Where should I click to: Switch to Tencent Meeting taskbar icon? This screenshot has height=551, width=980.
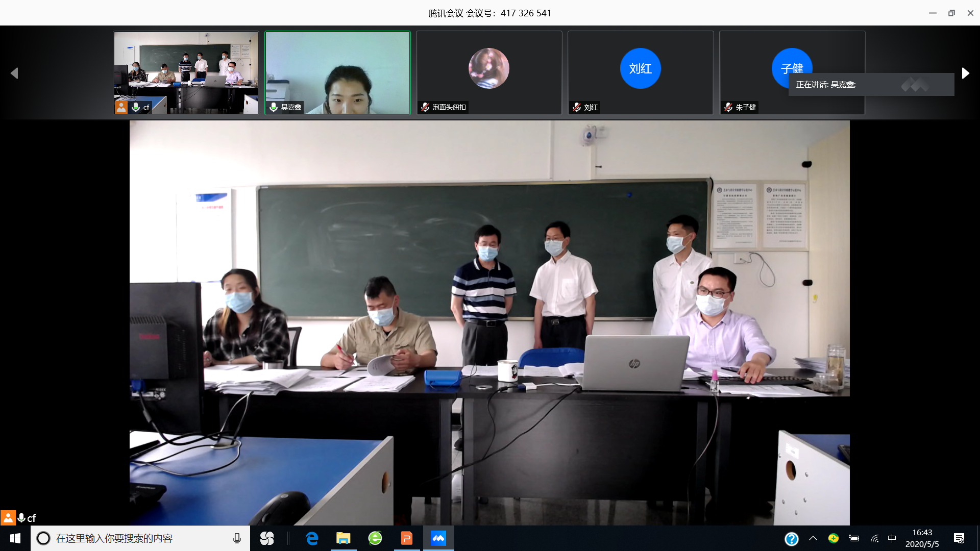pos(438,538)
